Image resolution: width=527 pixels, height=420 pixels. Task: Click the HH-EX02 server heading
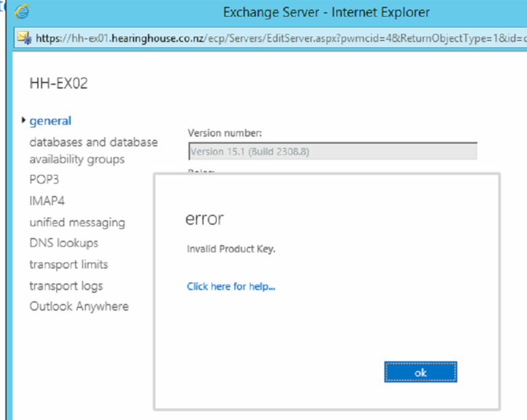pyautogui.click(x=59, y=83)
